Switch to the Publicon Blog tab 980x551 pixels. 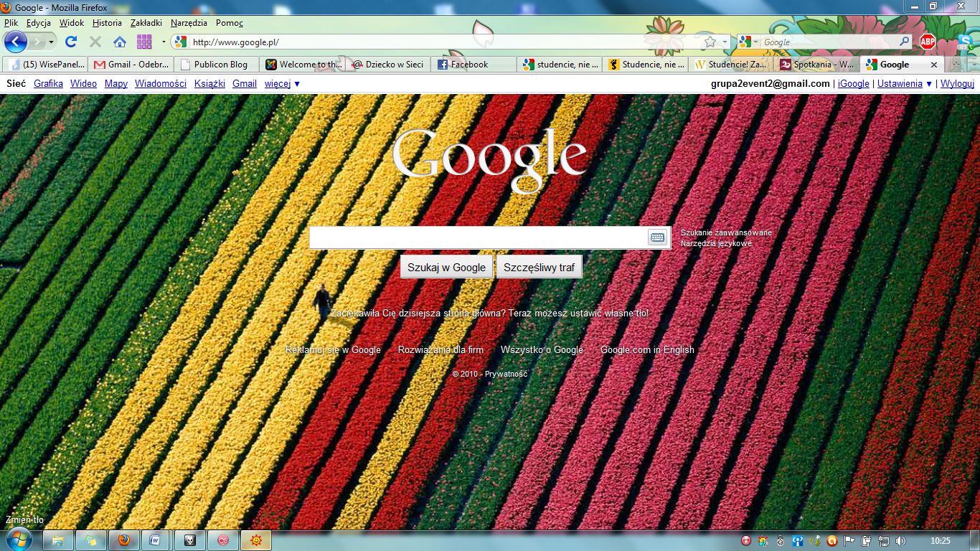pos(217,65)
